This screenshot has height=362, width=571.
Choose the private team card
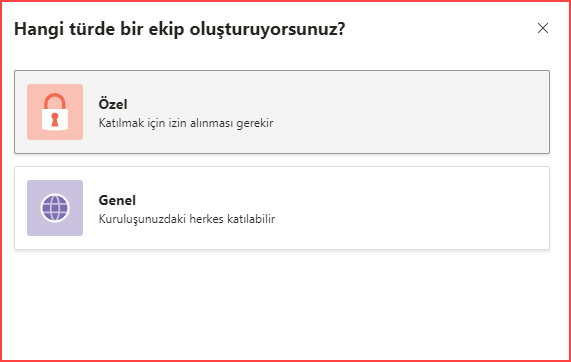(282, 112)
